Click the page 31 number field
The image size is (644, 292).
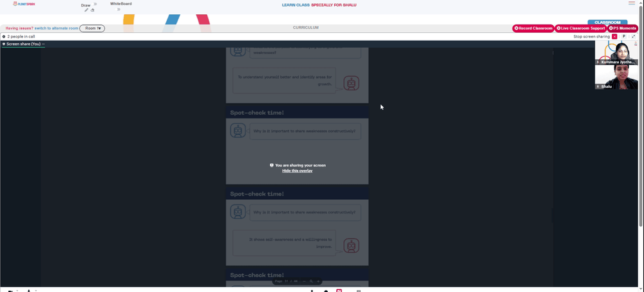pyautogui.click(x=287, y=281)
